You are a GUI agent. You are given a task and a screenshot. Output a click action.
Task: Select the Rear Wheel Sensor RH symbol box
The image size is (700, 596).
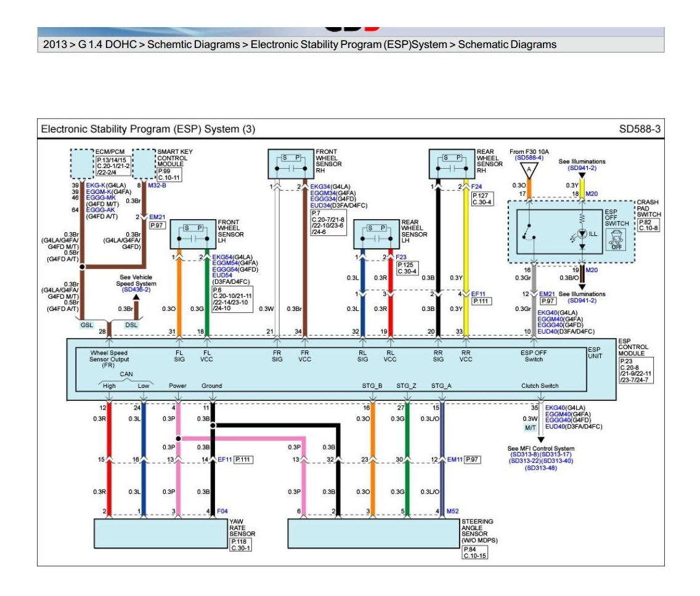(x=452, y=164)
